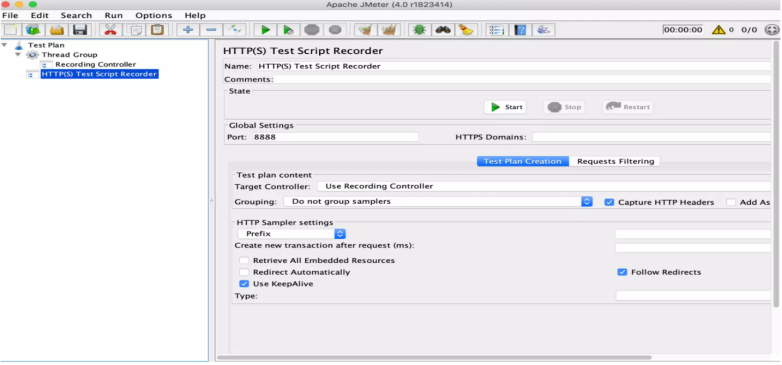
Task: Start test with no pauses icon
Action: pos(288,30)
